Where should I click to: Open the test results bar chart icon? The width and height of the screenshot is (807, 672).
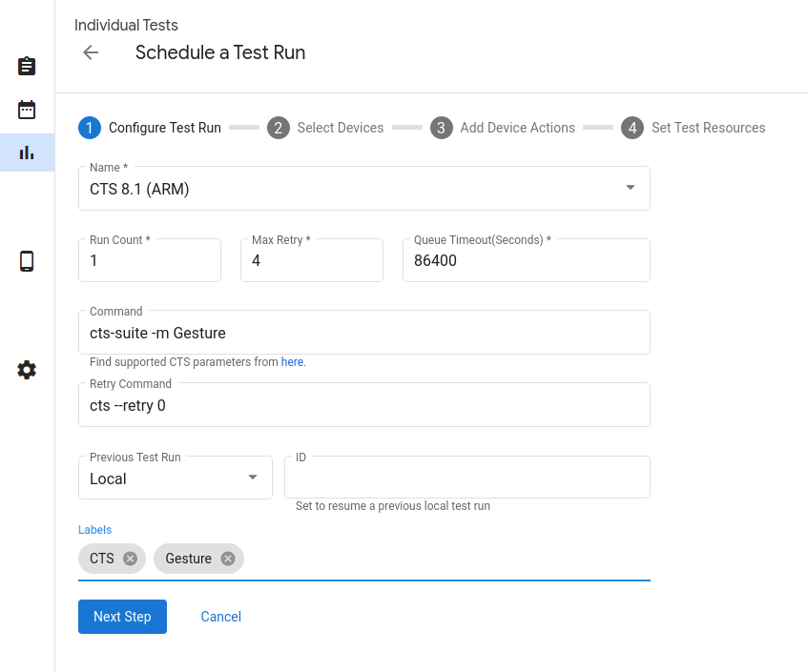click(x=26, y=153)
